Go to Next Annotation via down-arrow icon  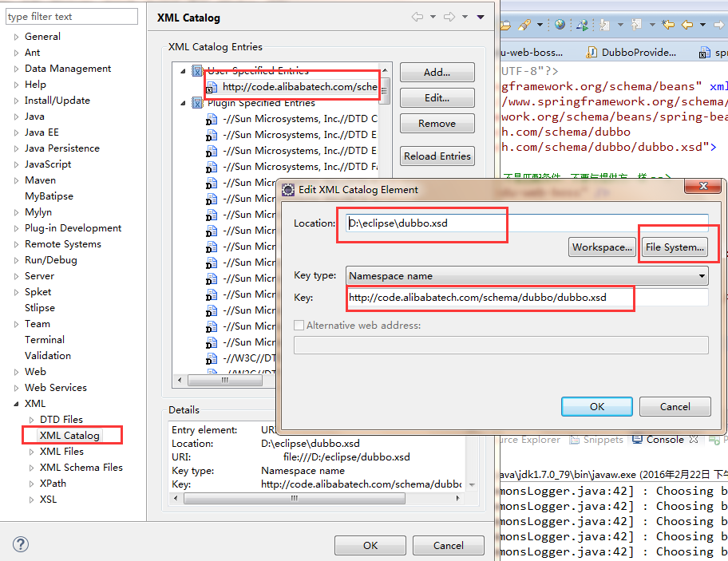[604, 25]
